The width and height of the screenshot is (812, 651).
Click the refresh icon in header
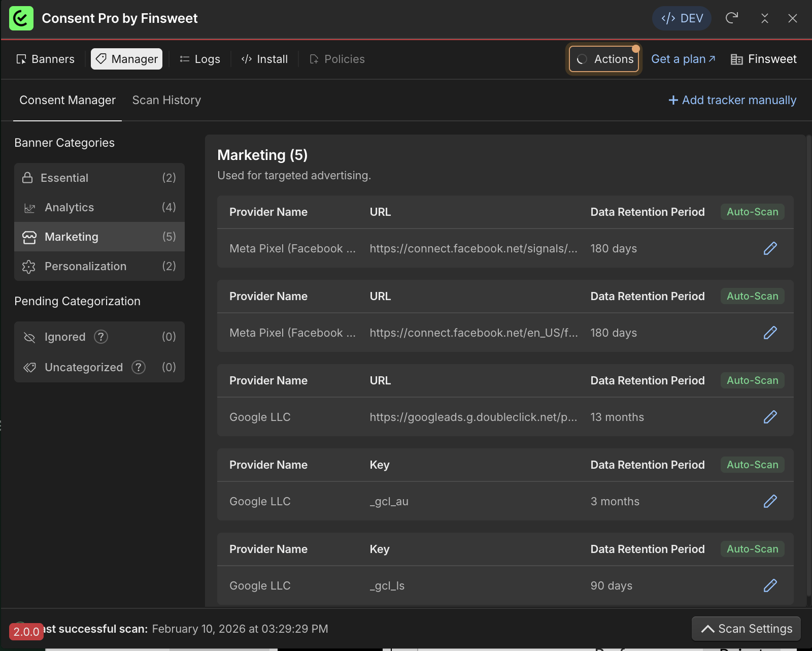click(731, 18)
